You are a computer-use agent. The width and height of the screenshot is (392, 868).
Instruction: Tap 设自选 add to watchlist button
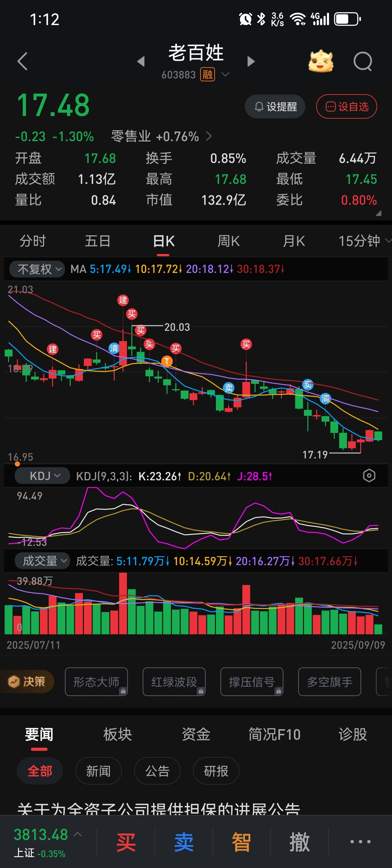(347, 106)
